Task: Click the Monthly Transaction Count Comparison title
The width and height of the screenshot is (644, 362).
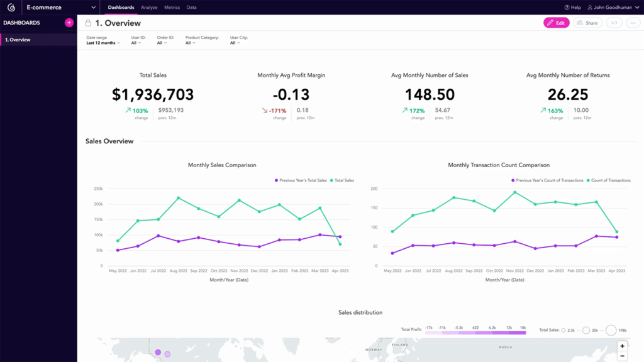Action: click(x=499, y=165)
